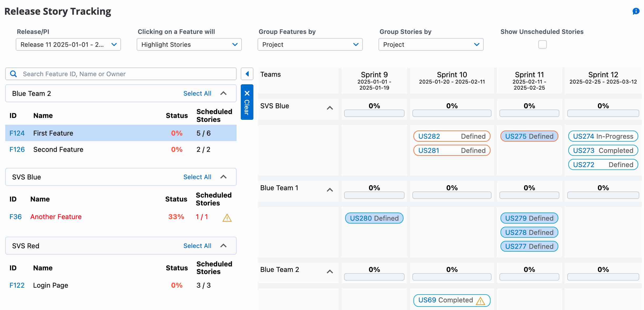
Task: Toggle Show Unscheduled Stories checkbox
Action: coord(542,44)
